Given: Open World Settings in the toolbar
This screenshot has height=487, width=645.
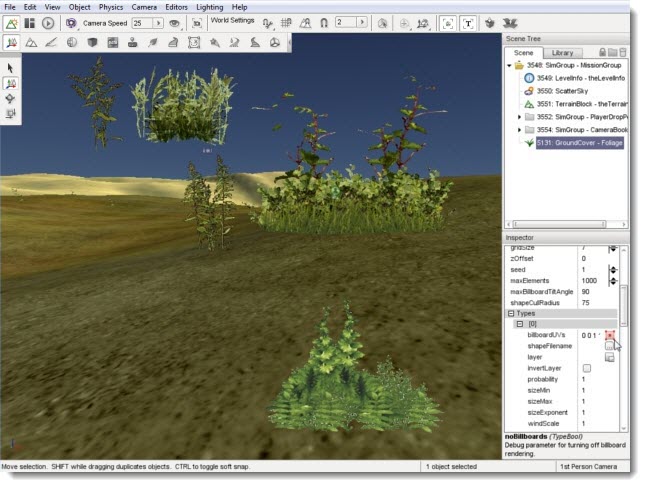Looking at the screenshot, I should click(232, 21).
